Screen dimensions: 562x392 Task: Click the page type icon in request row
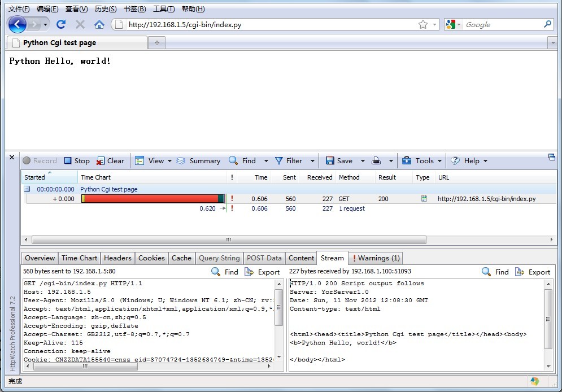click(424, 198)
